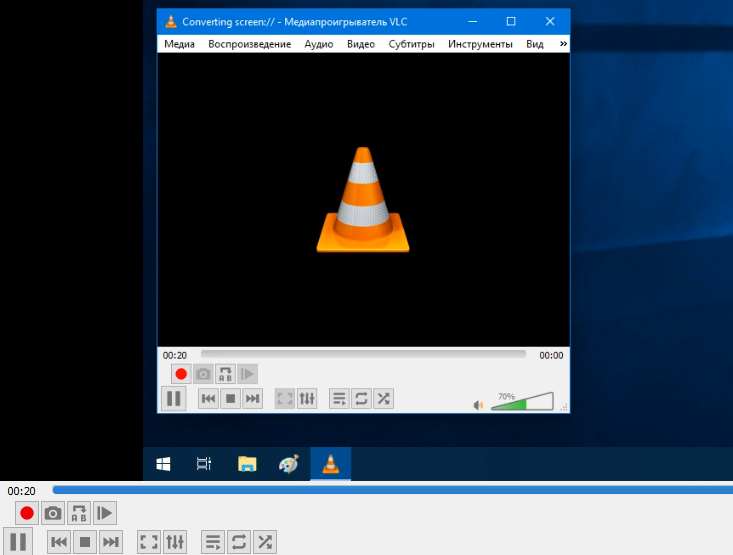This screenshot has width=733, height=555.
Task: Toggle shuffle in inner VLC window
Action: (x=383, y=399)
